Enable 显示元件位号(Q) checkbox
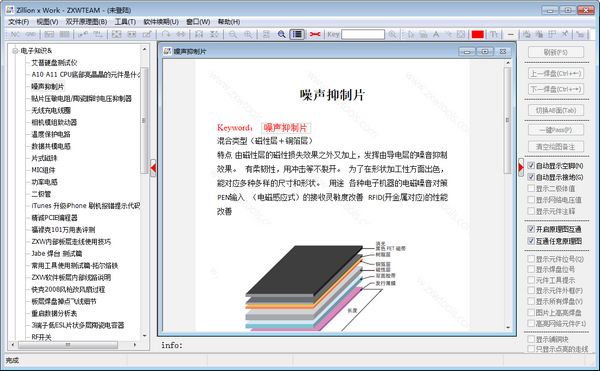Image resolution: width=600 pixels, height=371 pixels. click(531, 259)
